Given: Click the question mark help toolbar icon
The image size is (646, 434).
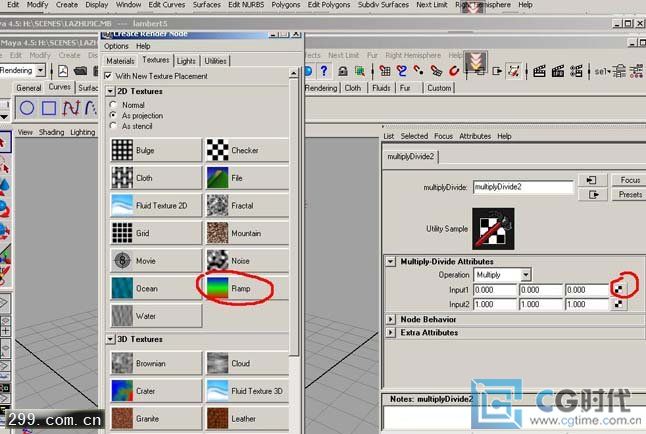Looking at the screenshot, I should (324, 71).
